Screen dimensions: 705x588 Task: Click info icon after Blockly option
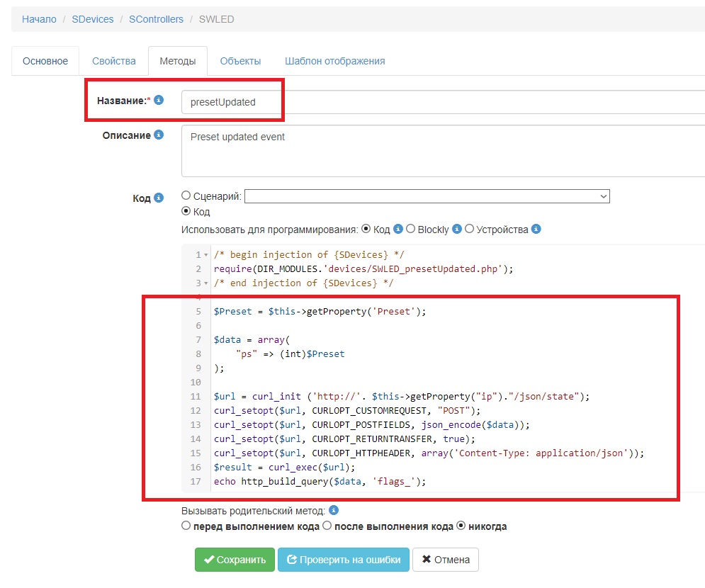coord(457,229)
